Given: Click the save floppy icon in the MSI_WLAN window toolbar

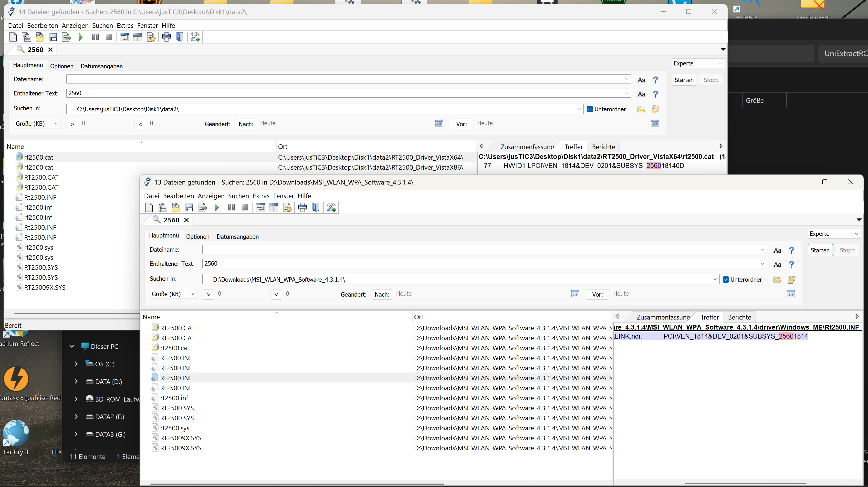Looking at the screenshot, I should coord(189,207).
